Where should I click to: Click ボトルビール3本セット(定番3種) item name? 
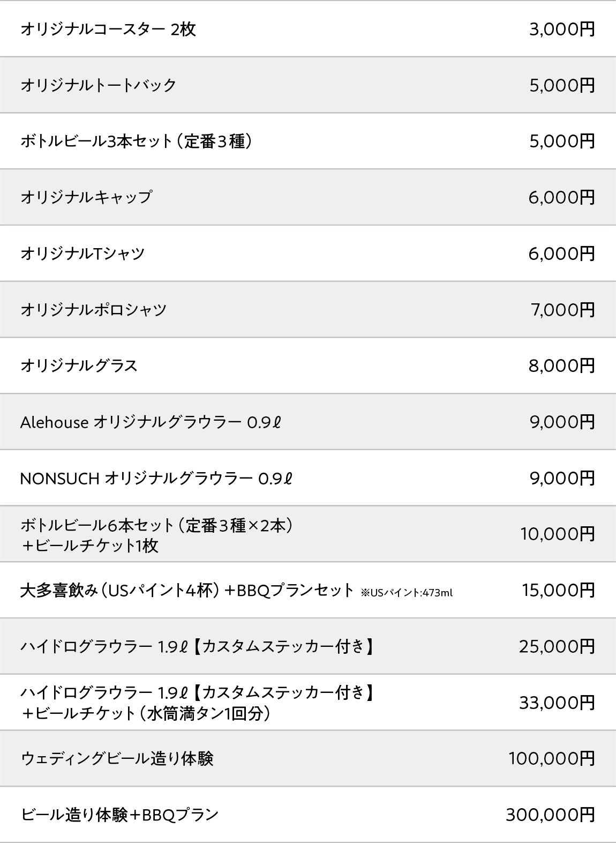[136, 141]
